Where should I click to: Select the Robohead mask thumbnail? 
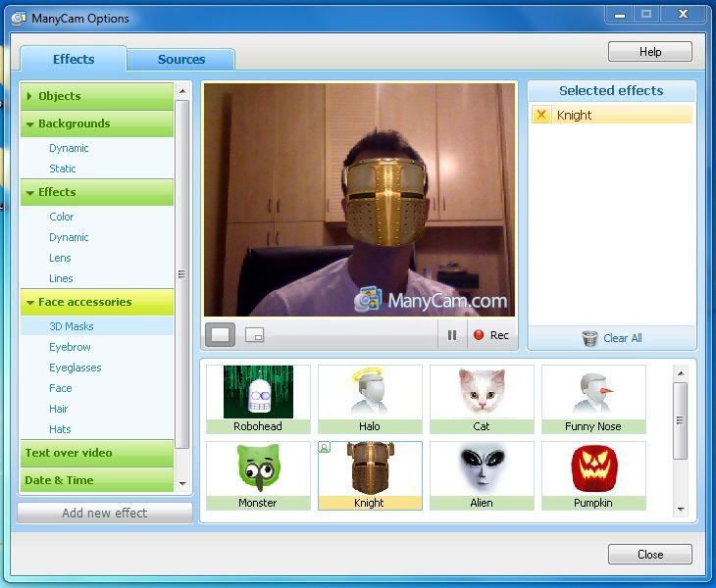tap(258, 399)
